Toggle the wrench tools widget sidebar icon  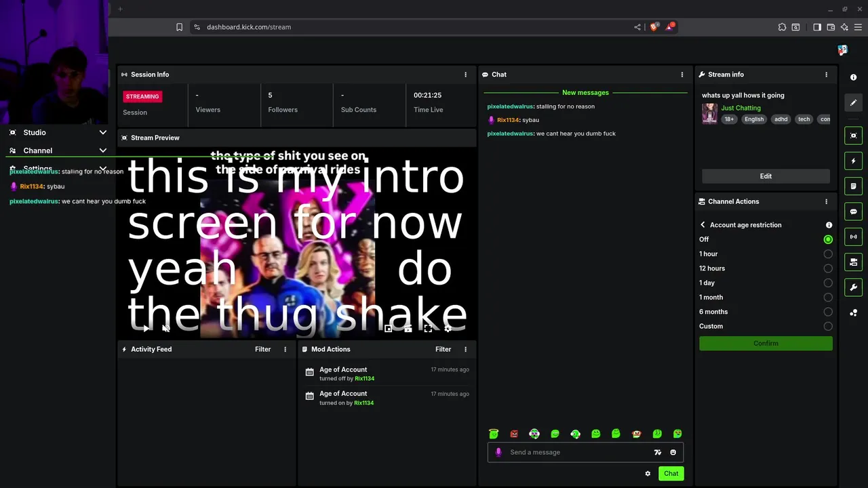pyautogui.click(x=854, y=287)
